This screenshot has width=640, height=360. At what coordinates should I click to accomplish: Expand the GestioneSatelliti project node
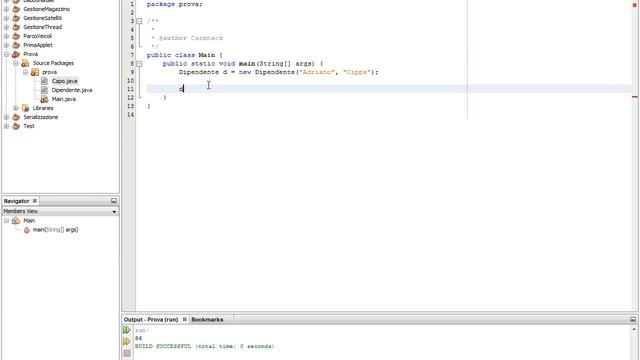click(7, 18)
